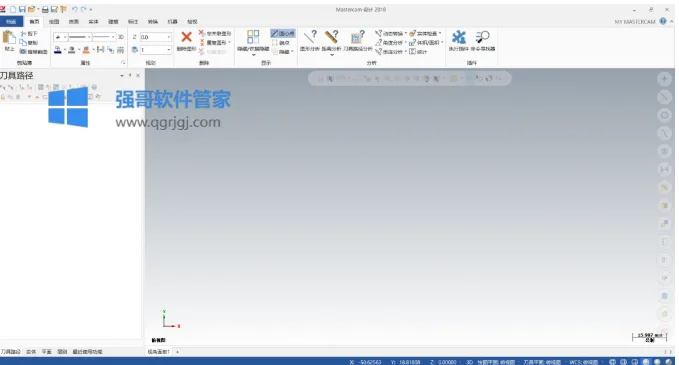
Task: Click the Redo arrow in quick access toolbar
Action: click(x=83, y=9)
